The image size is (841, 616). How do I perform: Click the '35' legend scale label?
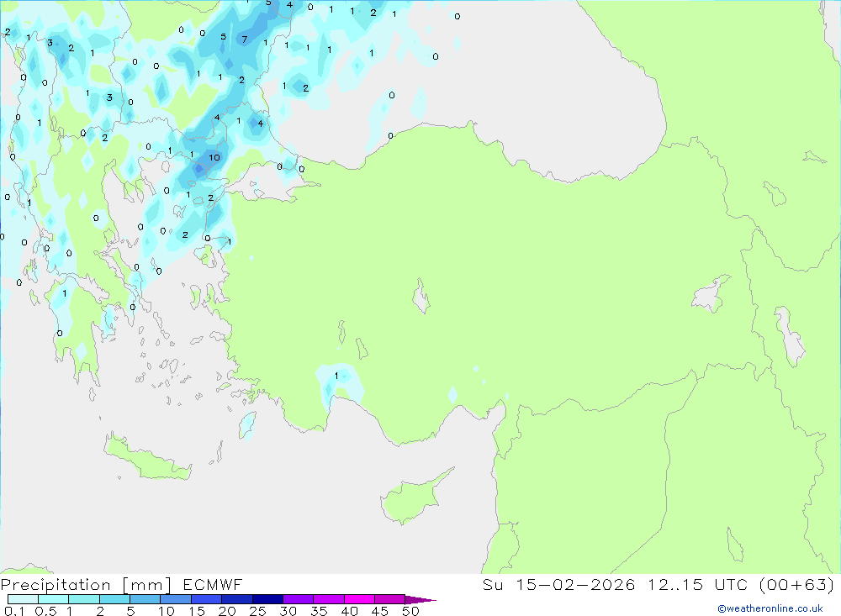coord(319,611)
